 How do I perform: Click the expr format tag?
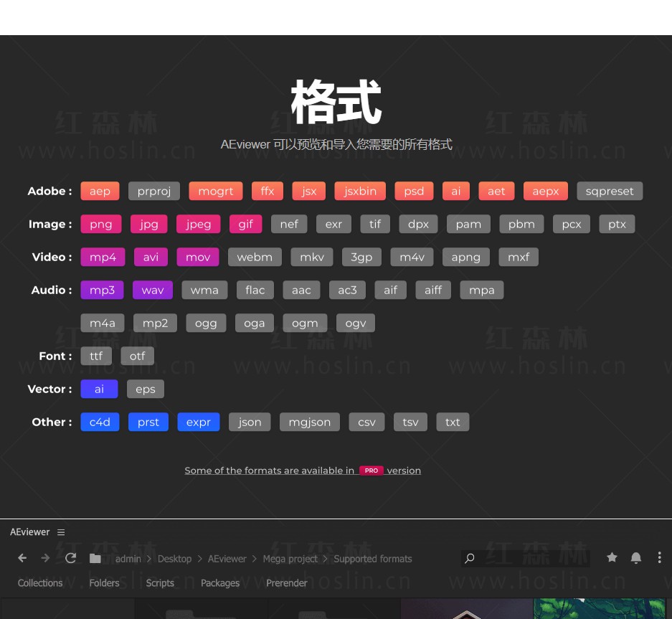(x=199, y=422)
